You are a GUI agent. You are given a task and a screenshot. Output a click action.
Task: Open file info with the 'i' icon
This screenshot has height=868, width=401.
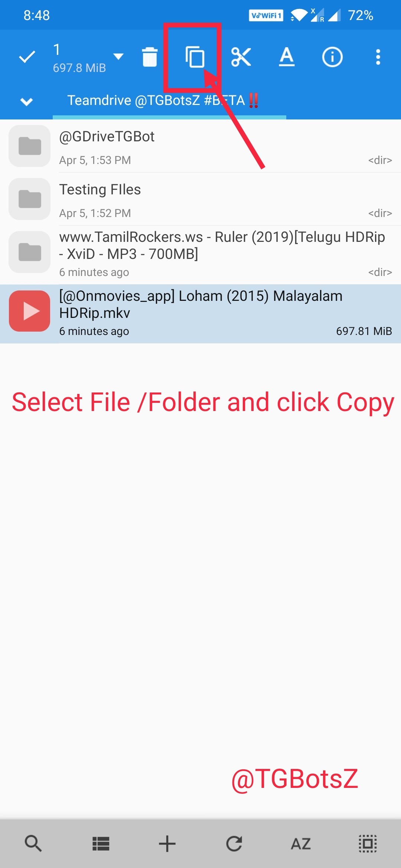[x=332, y=57]
